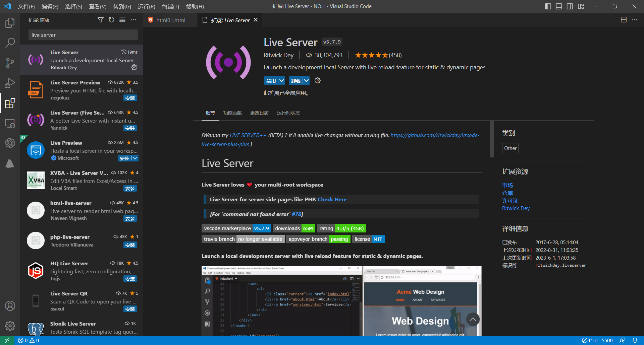
Task: Click the uninstall (卸载) button
Action: [x=296, y=80]
